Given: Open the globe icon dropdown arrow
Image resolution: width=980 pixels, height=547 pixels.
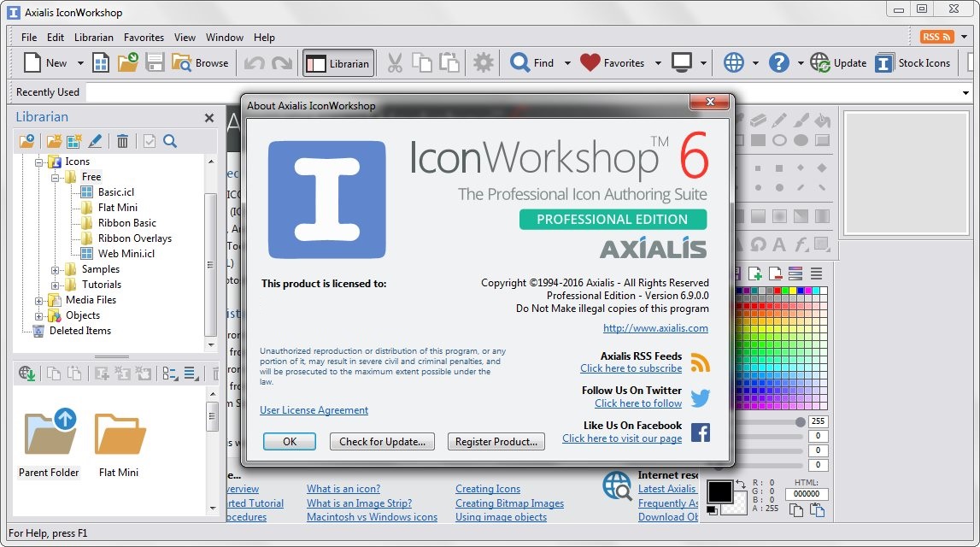Looking at the screenshot, I should 755,63.
